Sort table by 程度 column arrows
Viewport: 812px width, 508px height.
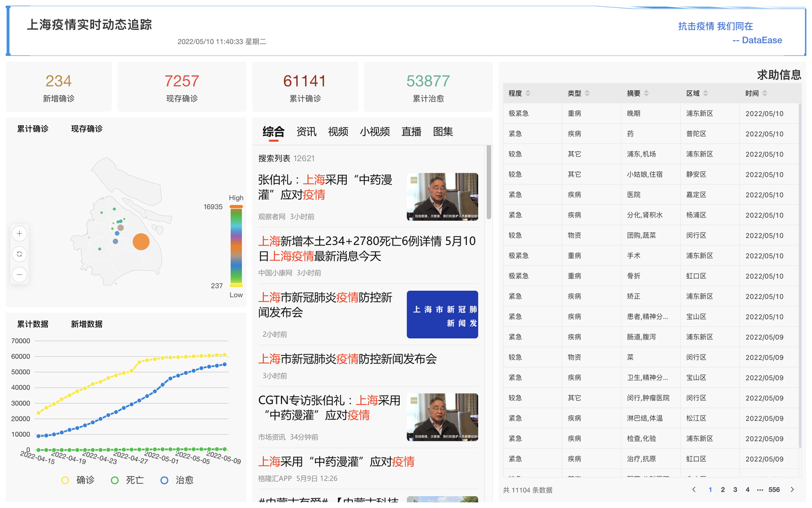pos(528,93)
